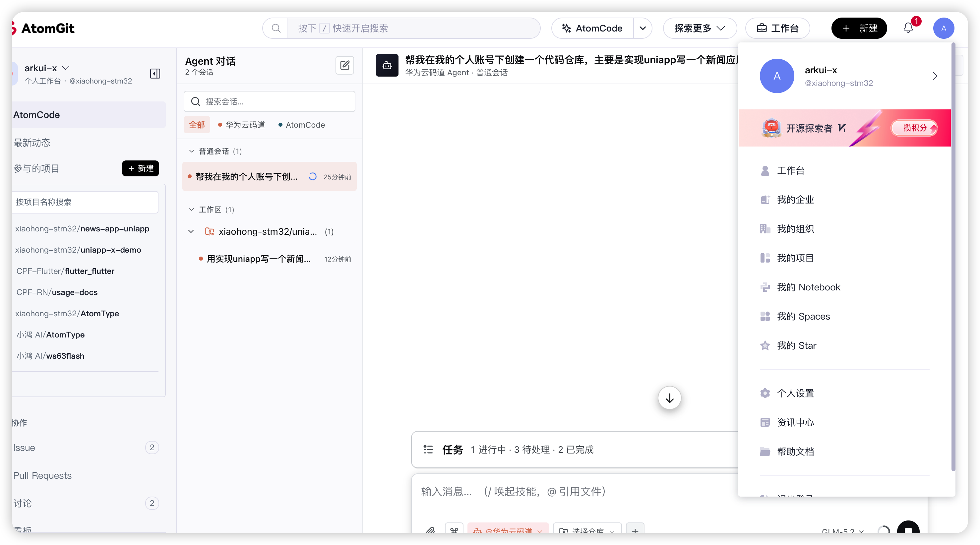Click the AtomCode button in the header

click(593, 28)
